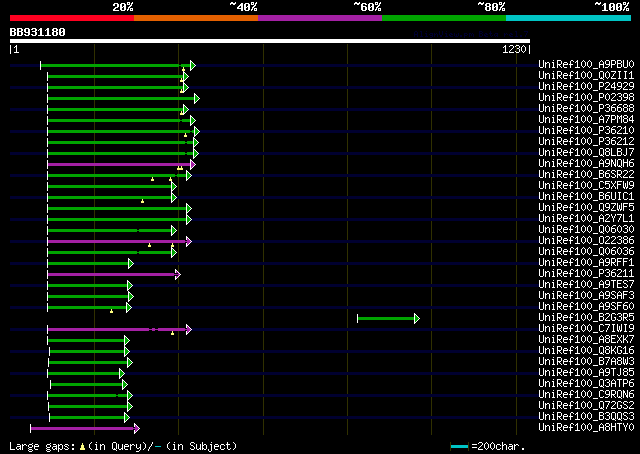Image resolution: width=640 pixels, height=454 pixels.
Task: Select the UniRef100_Q06030 label
Action: 586,230
